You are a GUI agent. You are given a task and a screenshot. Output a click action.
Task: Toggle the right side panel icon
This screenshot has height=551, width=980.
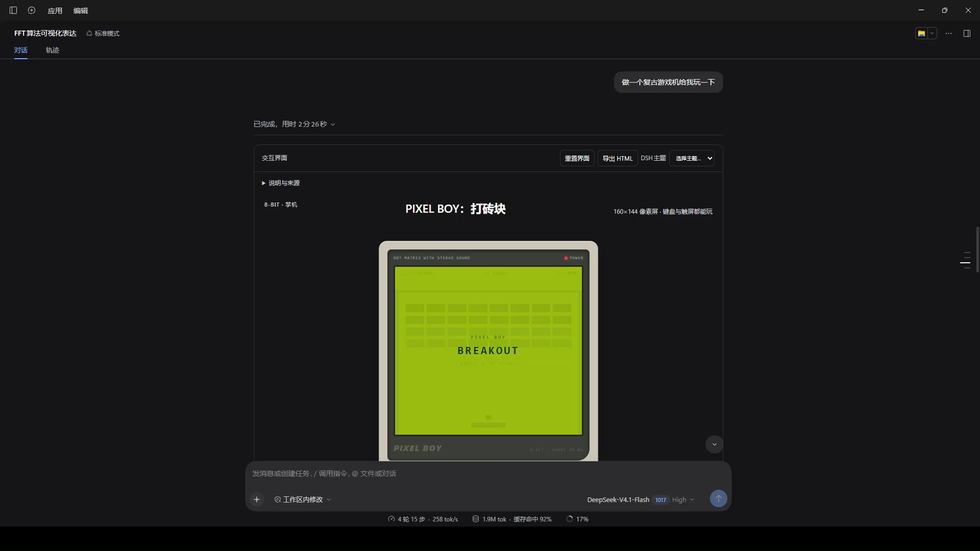[x=967, y=33]
